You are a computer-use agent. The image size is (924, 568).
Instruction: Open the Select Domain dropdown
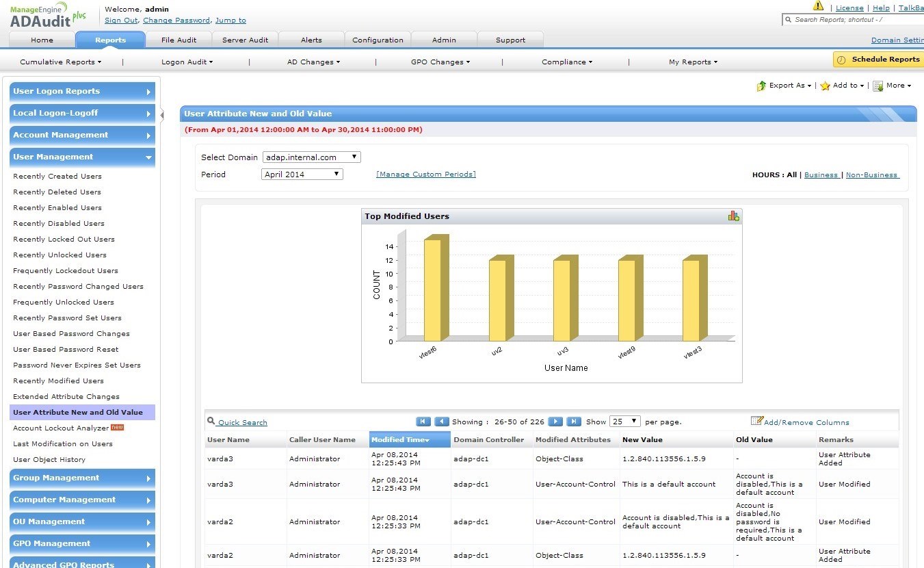[311, 157]
